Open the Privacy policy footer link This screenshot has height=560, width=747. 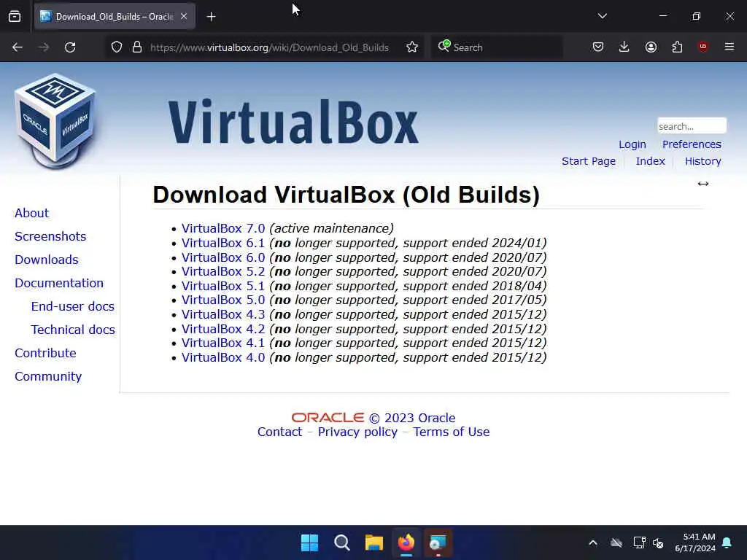coord(357,432)
